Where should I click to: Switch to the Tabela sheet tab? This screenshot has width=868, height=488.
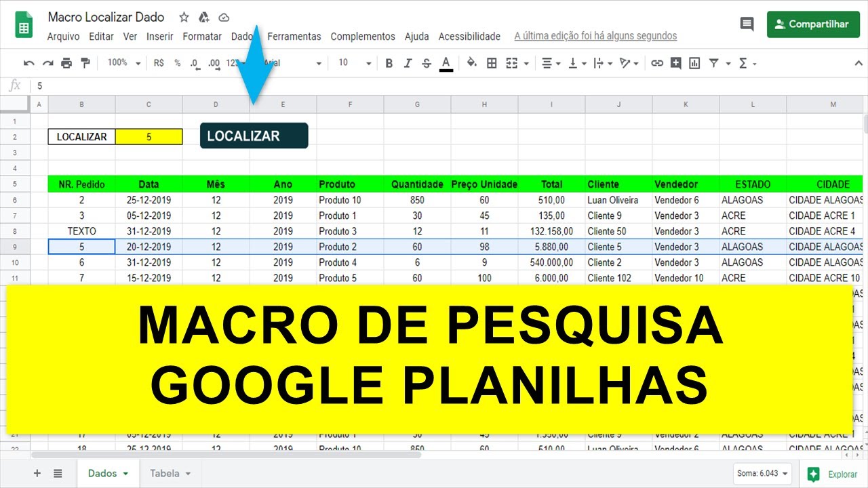(170, 474)
